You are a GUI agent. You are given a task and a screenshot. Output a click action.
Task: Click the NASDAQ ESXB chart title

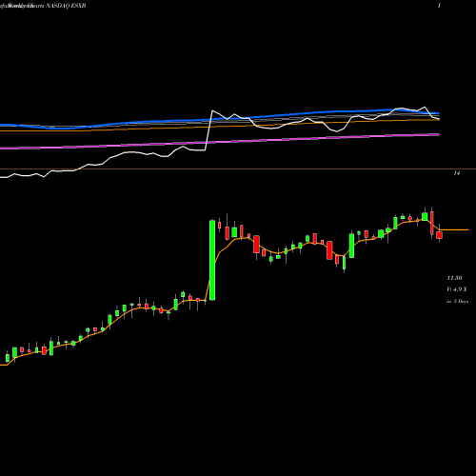pos(43,6)
